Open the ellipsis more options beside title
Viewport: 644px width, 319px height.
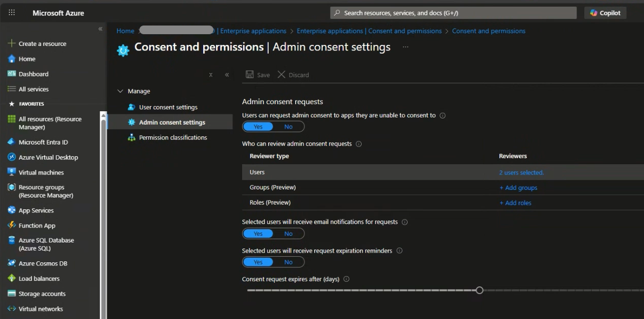[406, 47]
